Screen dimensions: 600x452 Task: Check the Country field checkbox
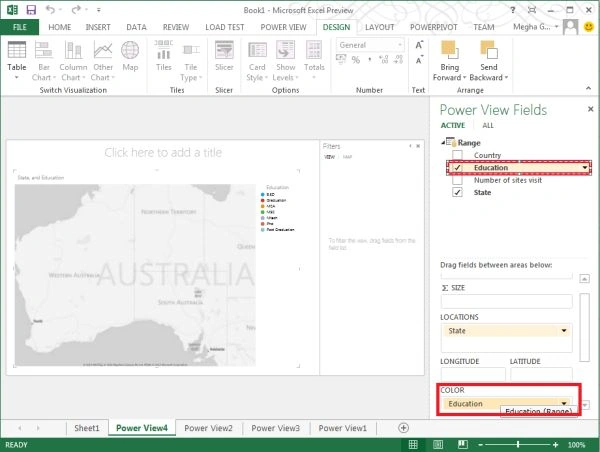click(x=458, y=155)
